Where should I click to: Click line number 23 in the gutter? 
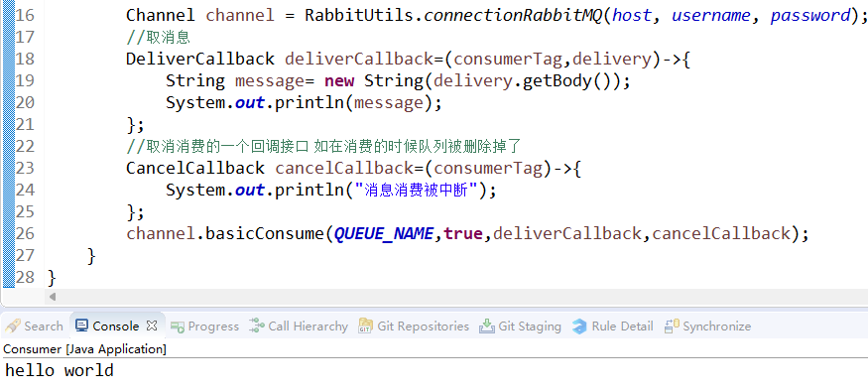coord(25,168)
